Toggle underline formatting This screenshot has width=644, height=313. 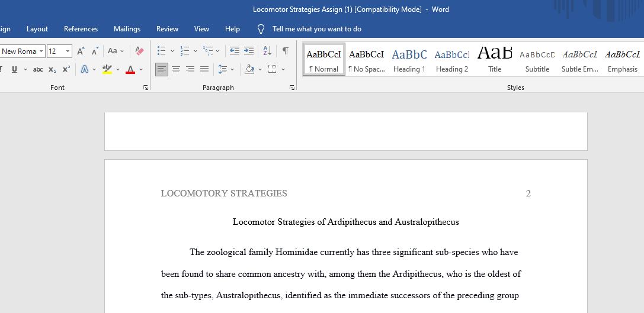(x=14, y=69)
